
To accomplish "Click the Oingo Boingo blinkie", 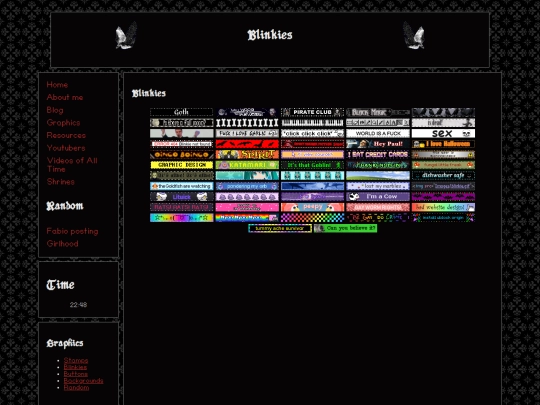I will (x=181, y=154).
